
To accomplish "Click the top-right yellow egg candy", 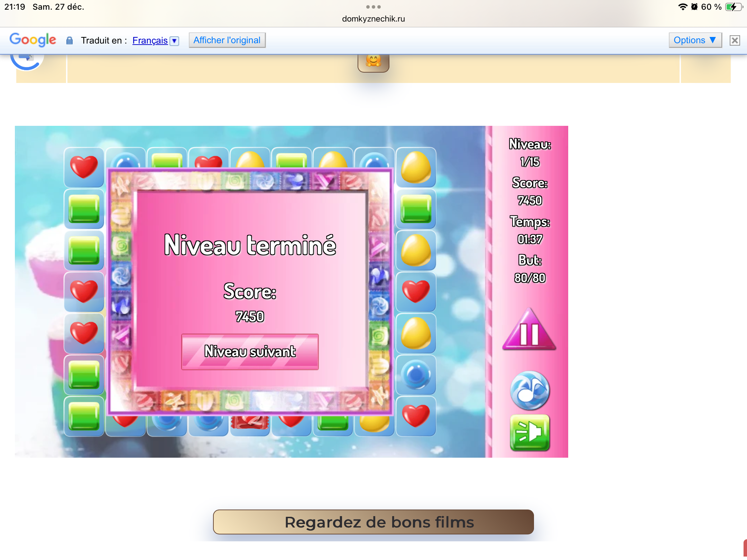I will pos(416,167).
